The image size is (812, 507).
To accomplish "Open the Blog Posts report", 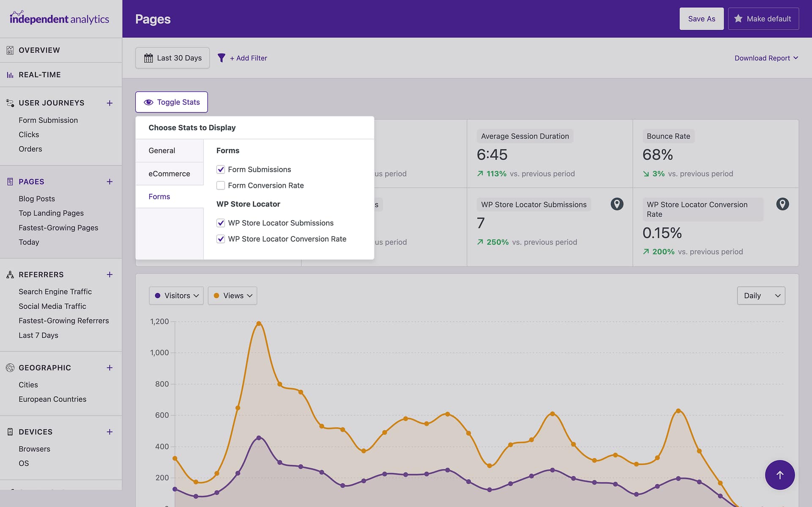I will pos(37,199).
